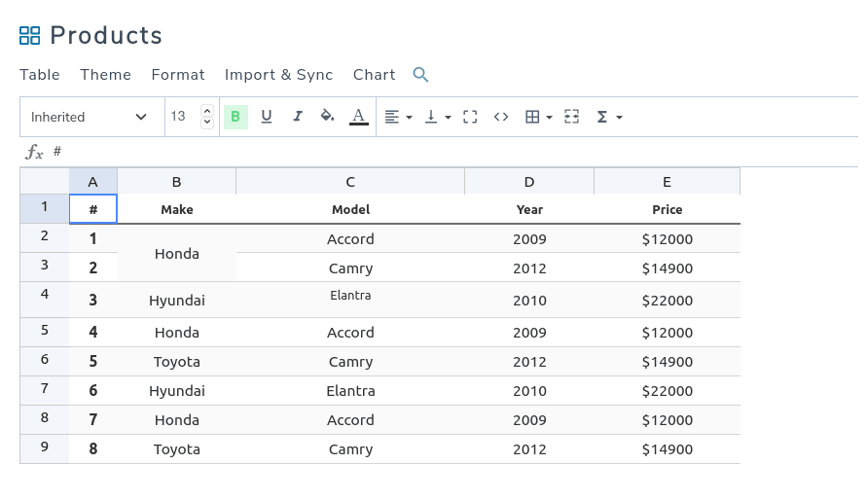Viewport: 868px width, 500px height.
Task: Click the Products page title
Action: (106, 35)
